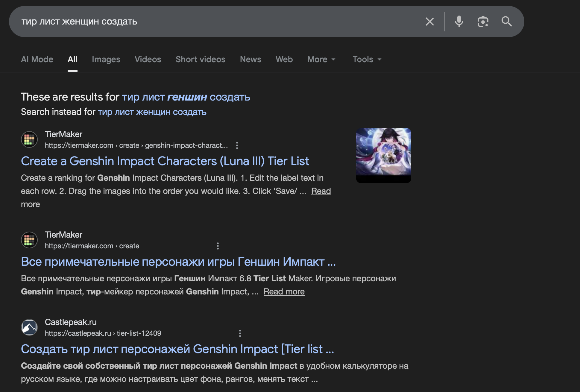Open the AI Mode tab
580x392 pixels.
(x=37, y=59)
